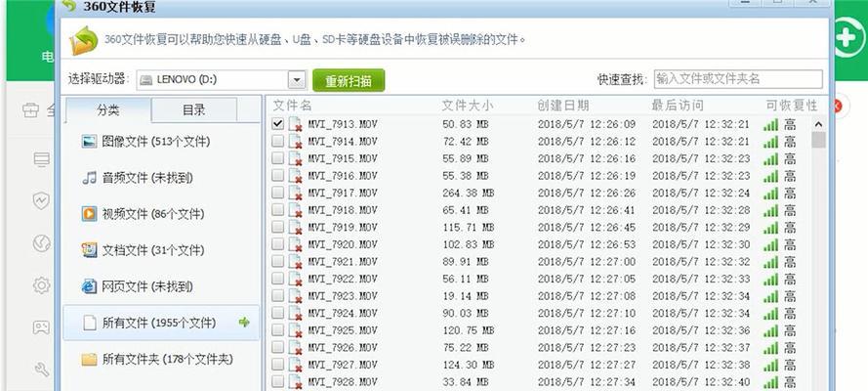868x391 pixels.
Task: Check the MVI_7922.MOV checkbox
Action: (x=278, y=279)
